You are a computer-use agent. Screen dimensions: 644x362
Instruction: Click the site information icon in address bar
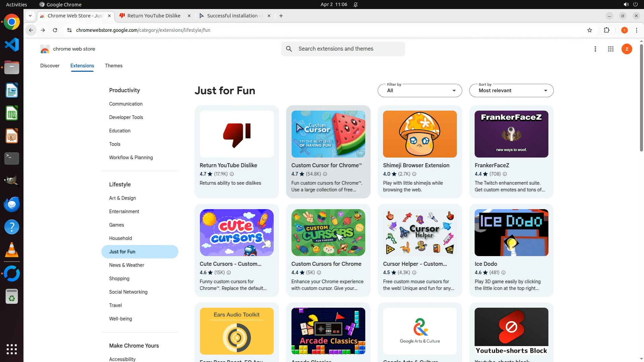coord(69,30)
